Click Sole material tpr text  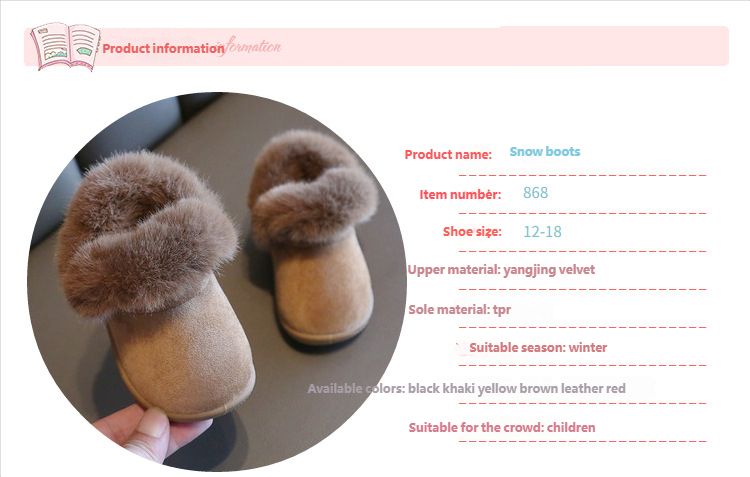(x=460, y=310)
